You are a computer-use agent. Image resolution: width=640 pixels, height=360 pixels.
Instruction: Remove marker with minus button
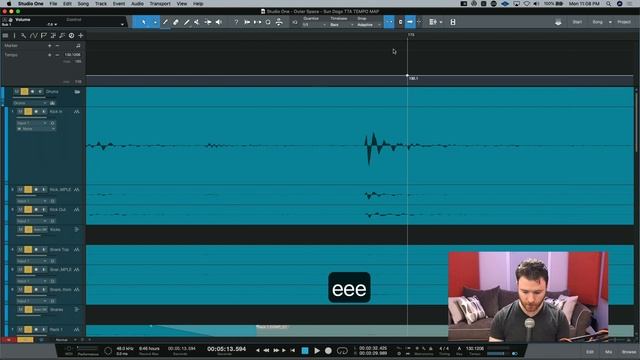(57, 46)
